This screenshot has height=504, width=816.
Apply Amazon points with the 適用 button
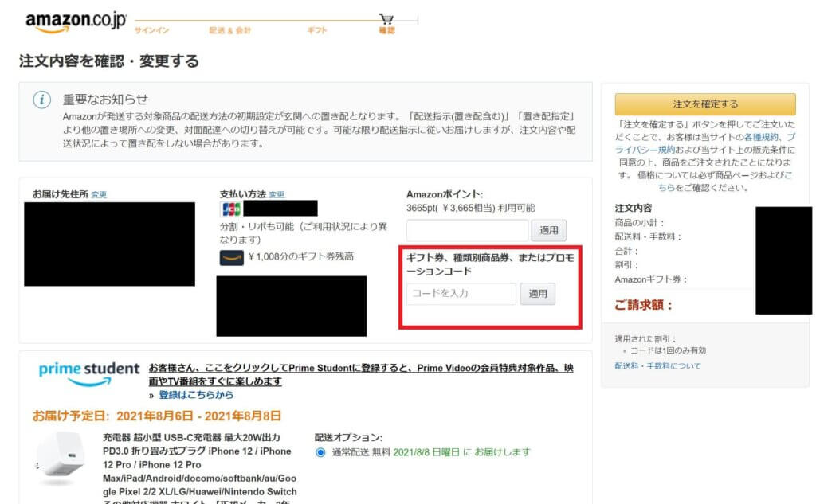[x=548, y=230]
